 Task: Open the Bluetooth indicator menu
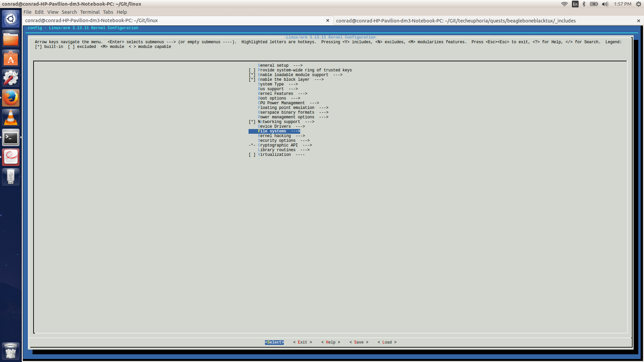[584, 4]
